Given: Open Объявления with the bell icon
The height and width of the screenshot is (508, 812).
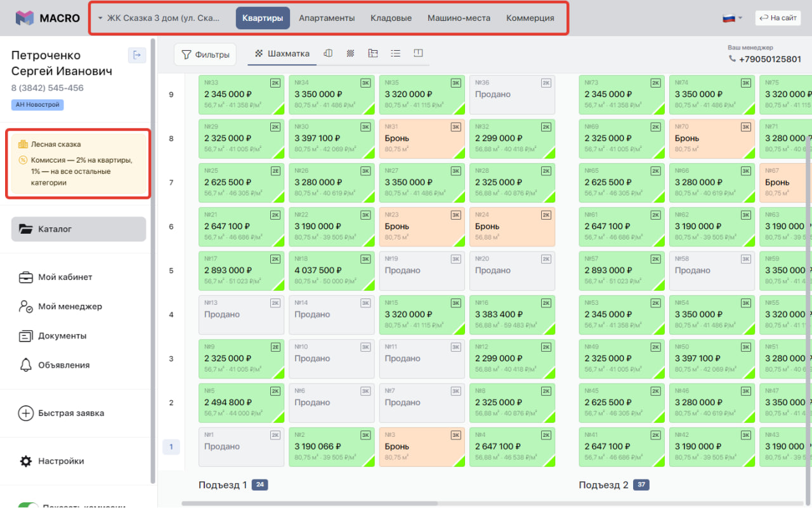Looking at the screenshot, I should 26,365.
